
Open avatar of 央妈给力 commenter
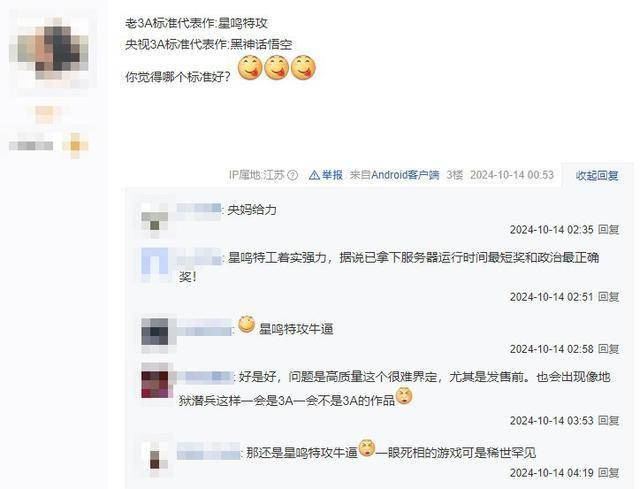(155, 220)
